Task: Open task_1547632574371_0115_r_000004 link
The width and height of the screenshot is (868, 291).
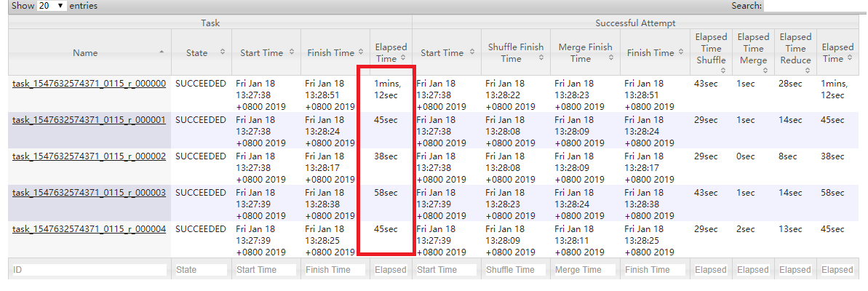Action: tap(89, 229)
